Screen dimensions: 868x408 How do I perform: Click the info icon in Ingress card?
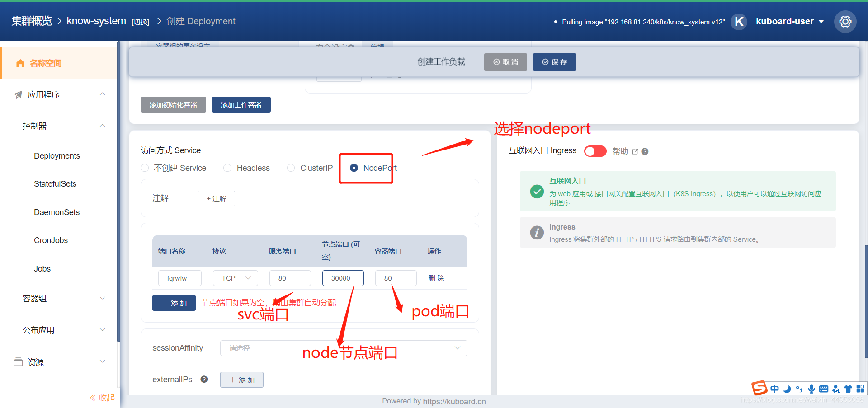(x=537, y=232)
